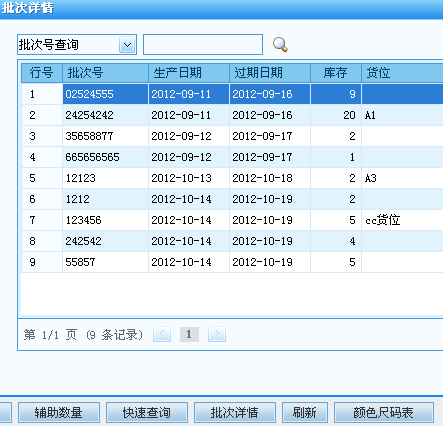
Task: Select row with batch number 24254242
Action: coord(232,115)
